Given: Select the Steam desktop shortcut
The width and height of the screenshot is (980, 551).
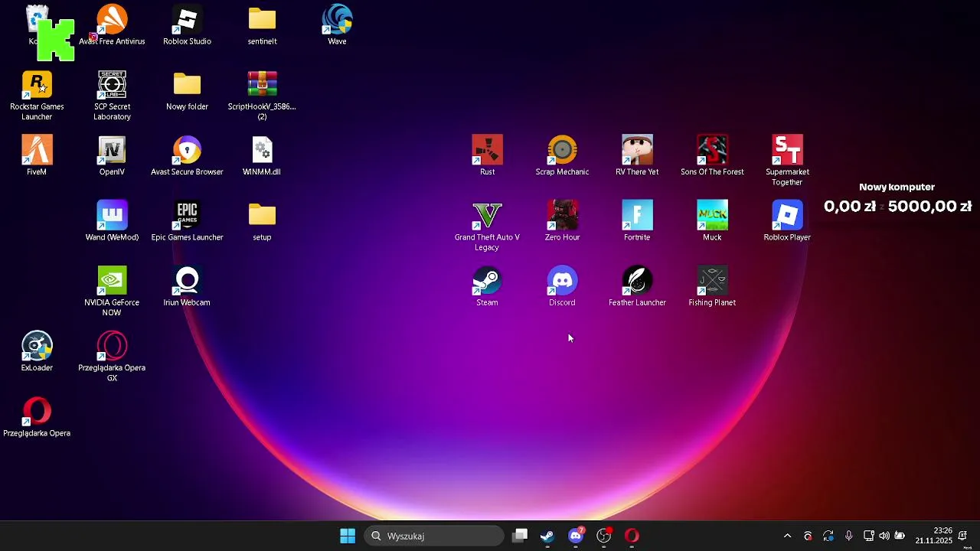Looking at the screenshot, I should pyautogui.click(x=487, y=287).
